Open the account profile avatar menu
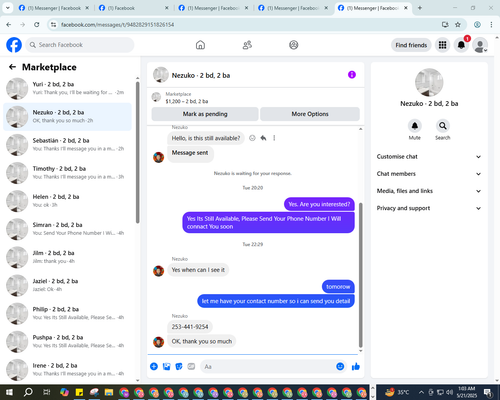The image size is (500, 400). [x=480, y=45]
